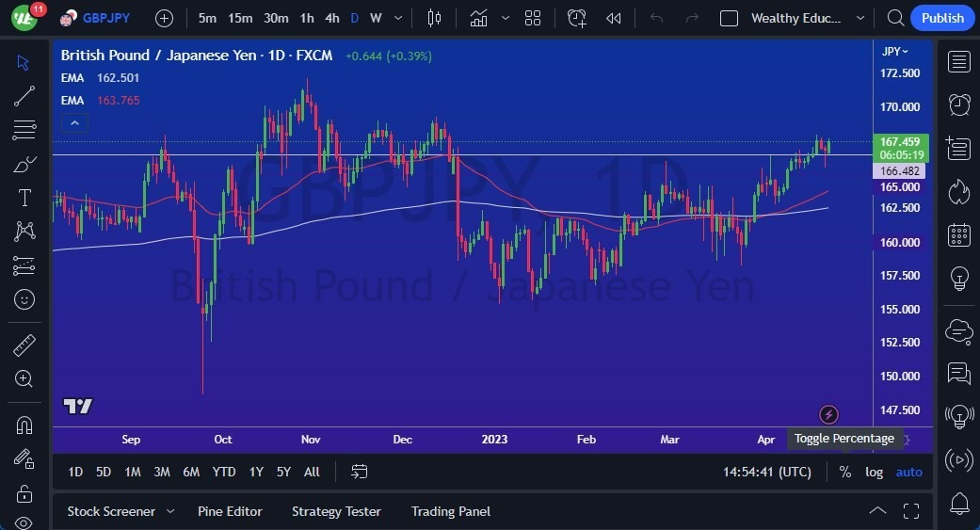980x530 pixels.
Task: Open the notifications bell
Action: 958,503
